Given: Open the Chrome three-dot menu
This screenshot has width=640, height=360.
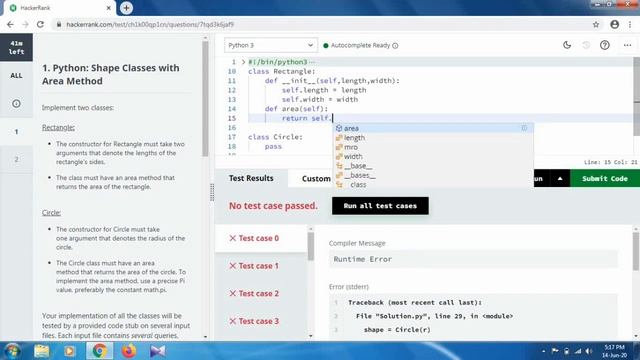Looking at the screenshot, I should pos(630,24).
